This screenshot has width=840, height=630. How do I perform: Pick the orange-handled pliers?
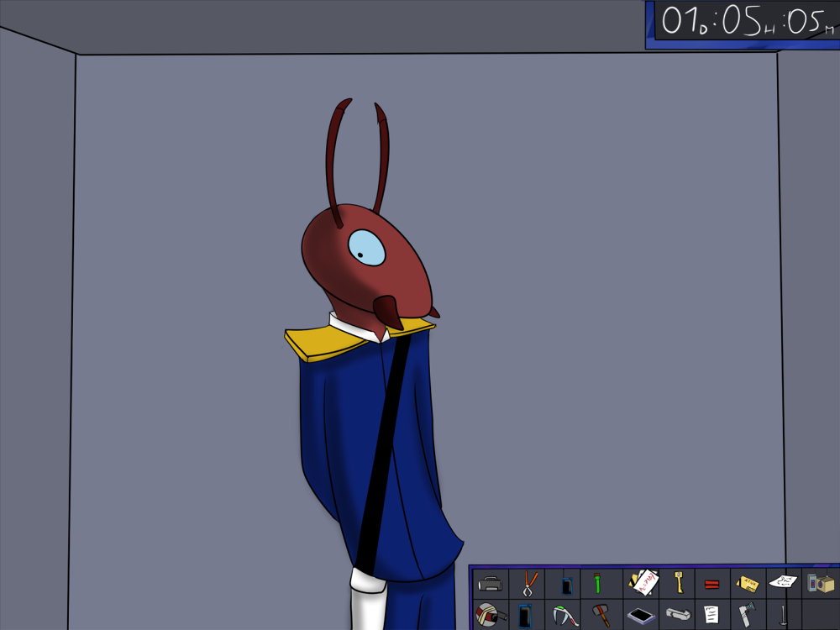(529, 583)
